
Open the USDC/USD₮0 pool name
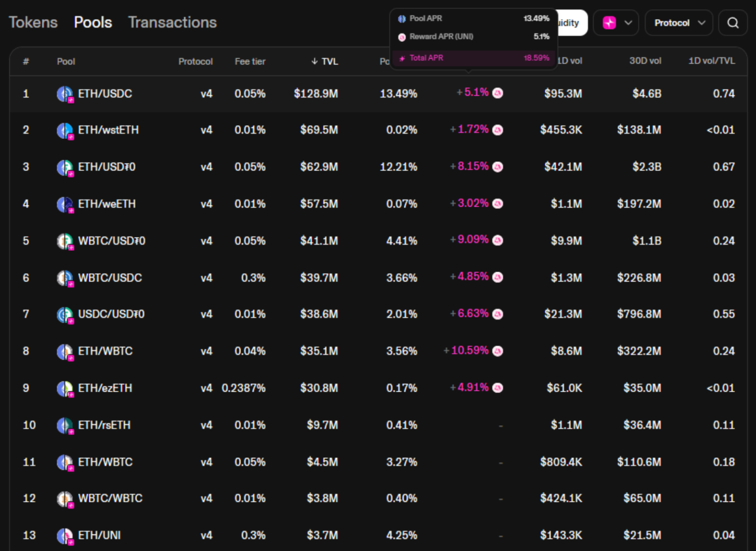point(111,314)
